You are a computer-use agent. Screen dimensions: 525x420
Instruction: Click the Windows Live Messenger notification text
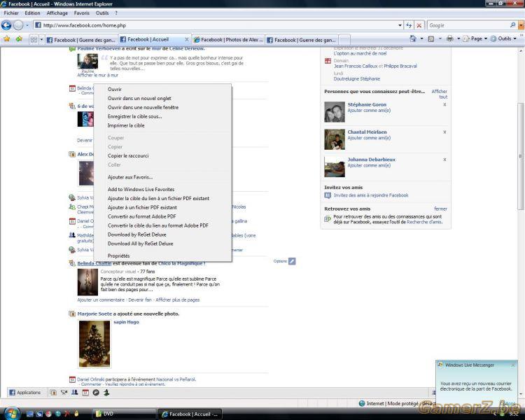(x=476, y=386)
